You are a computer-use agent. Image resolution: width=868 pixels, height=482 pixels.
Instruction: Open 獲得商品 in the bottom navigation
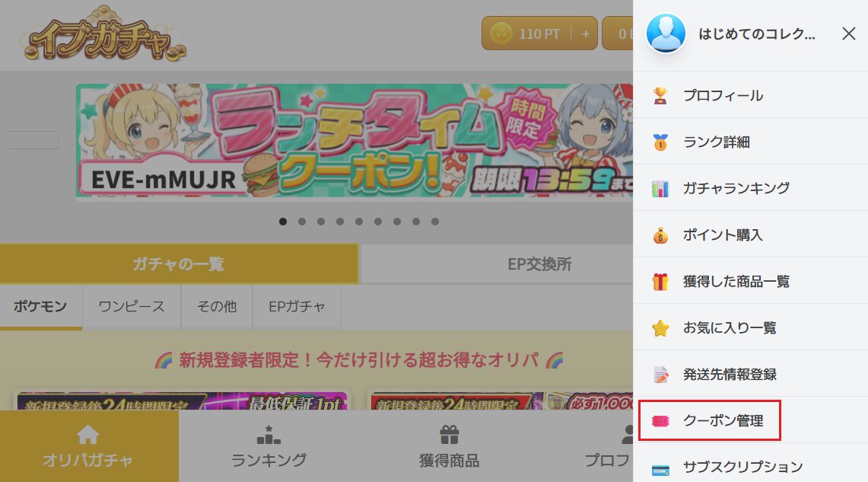[x=449, y=446]
